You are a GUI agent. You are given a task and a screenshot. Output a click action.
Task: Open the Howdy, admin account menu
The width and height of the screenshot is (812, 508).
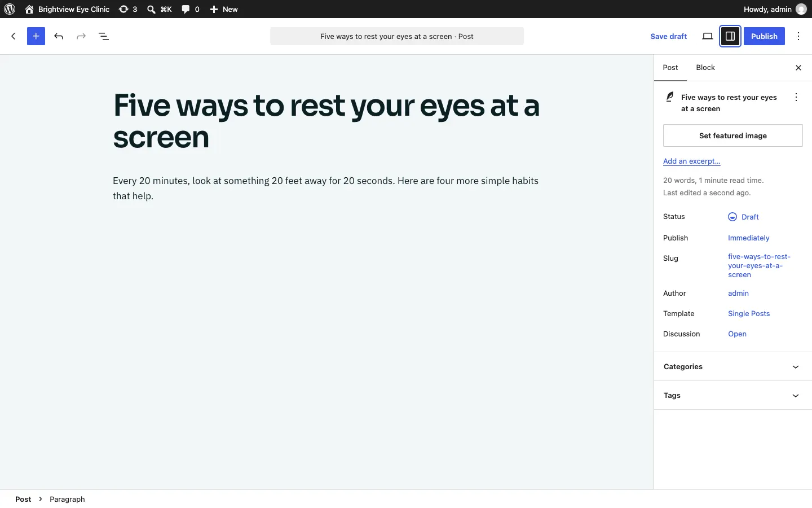(775, 9)
